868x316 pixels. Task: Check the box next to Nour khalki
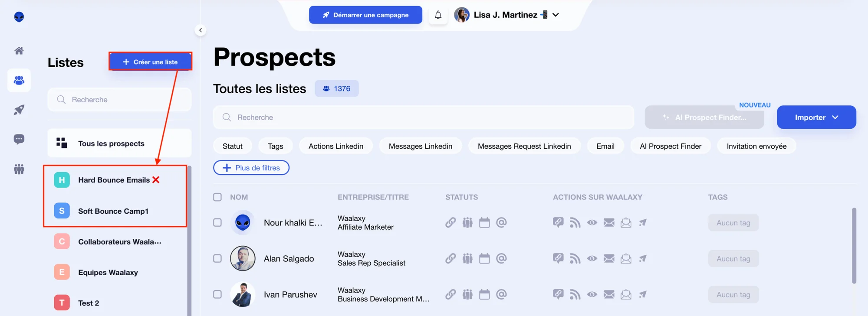[x=217, y=223]
